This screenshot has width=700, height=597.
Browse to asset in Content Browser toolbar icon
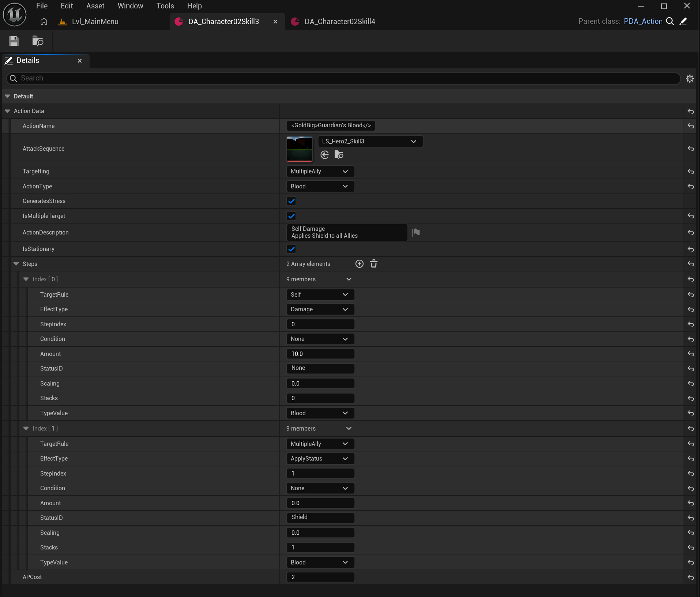pos(38,41)
